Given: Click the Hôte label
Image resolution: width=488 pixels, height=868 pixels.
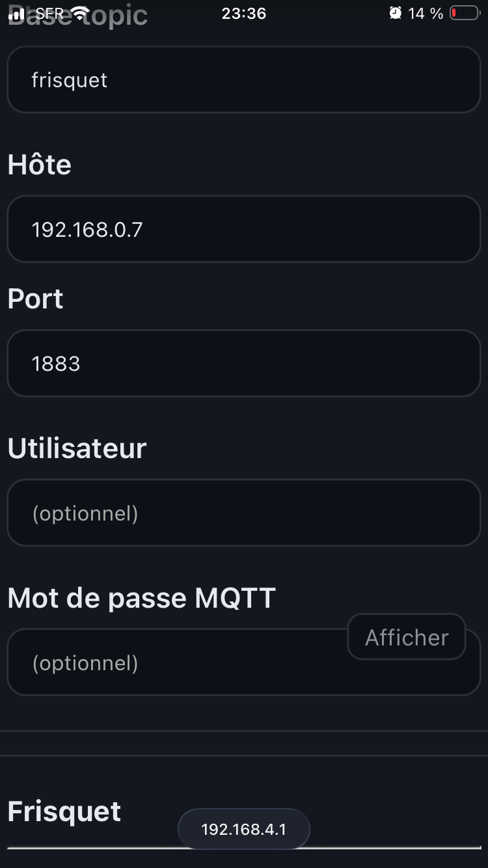Looking at the screenshot, I should [39, 165].
